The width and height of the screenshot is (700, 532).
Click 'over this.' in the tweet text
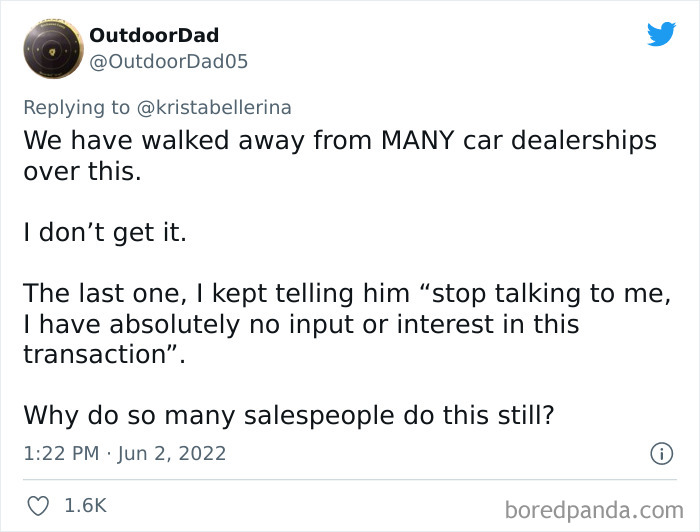(x=83, y=171)
